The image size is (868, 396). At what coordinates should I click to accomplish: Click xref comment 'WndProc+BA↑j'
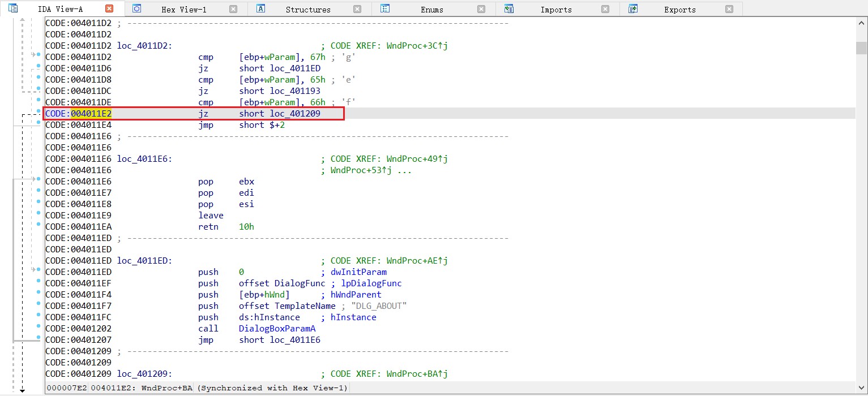pyautogui.click(x=417, y=374)
